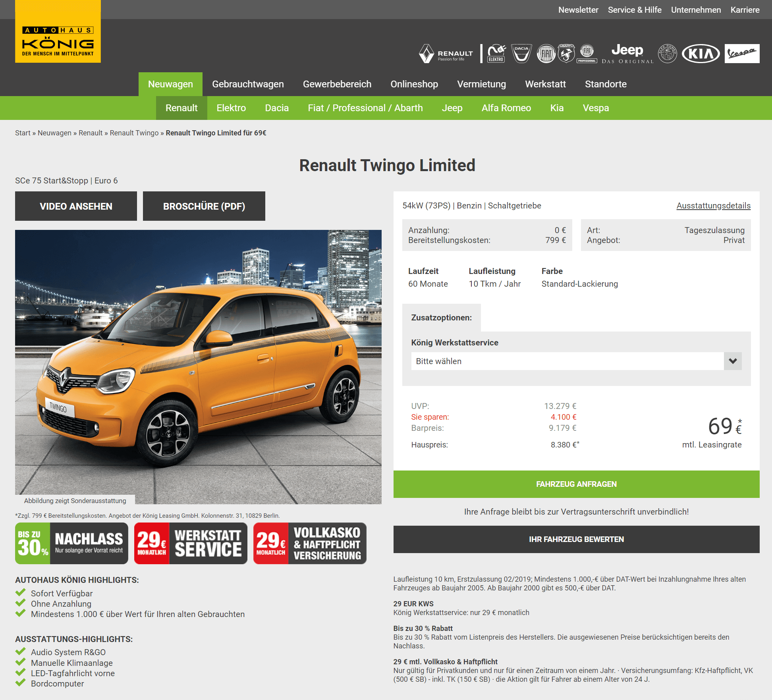Go to the Onlineshop
Viewport: 772px width, 700px height.
point(414,84)
